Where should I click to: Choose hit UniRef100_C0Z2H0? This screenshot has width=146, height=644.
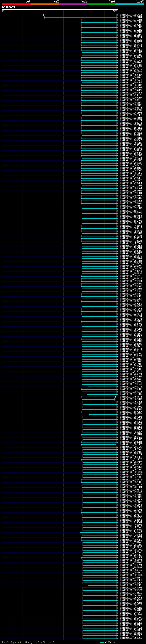tap(131, 399)
